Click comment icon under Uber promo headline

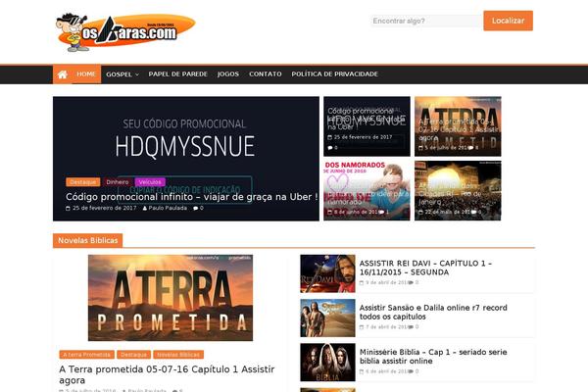point(195,208)
